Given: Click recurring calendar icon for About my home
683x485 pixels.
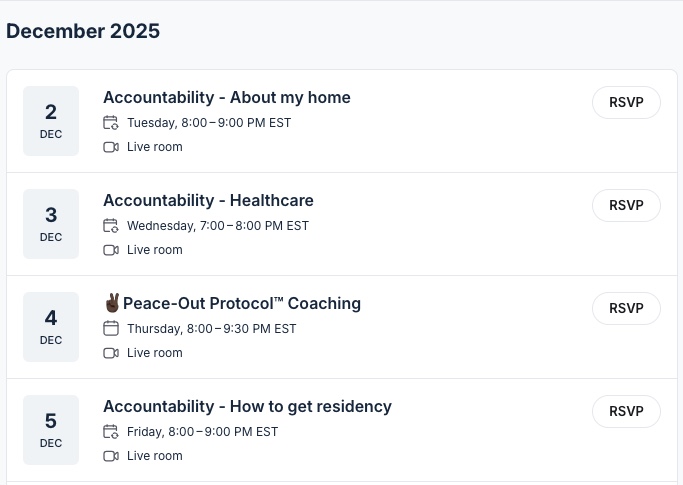Looking at the screenshot, I should coord(111,123).
